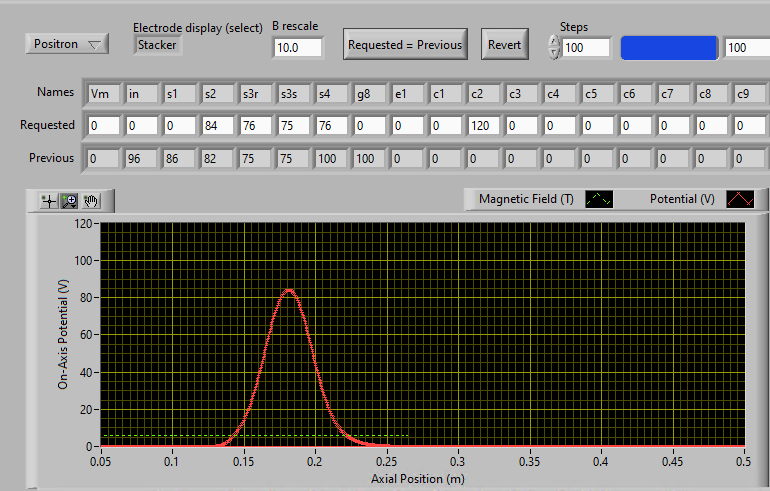Click the Requested Vm value field

tap(102, 126)
